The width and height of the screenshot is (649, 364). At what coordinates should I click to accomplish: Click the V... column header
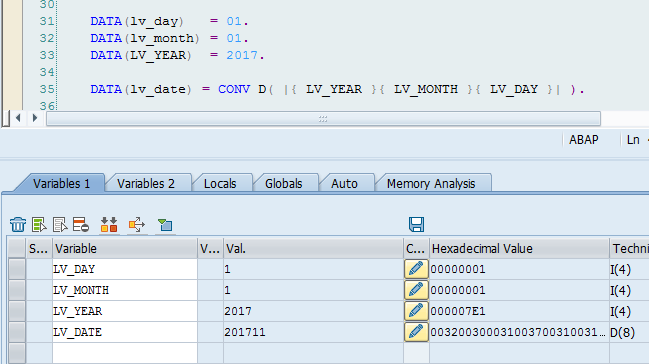(210, 248)
